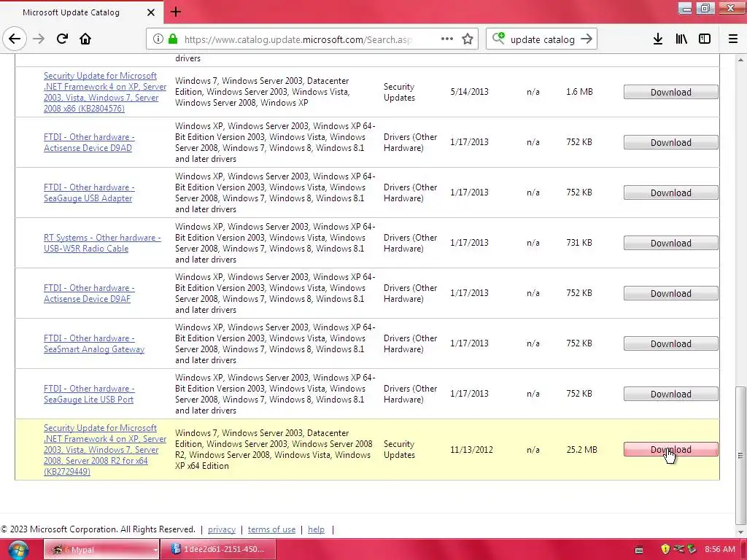This screenshot has width=747, height=560.
Task: Show site information icon in address bar
Action: point(158,39)
